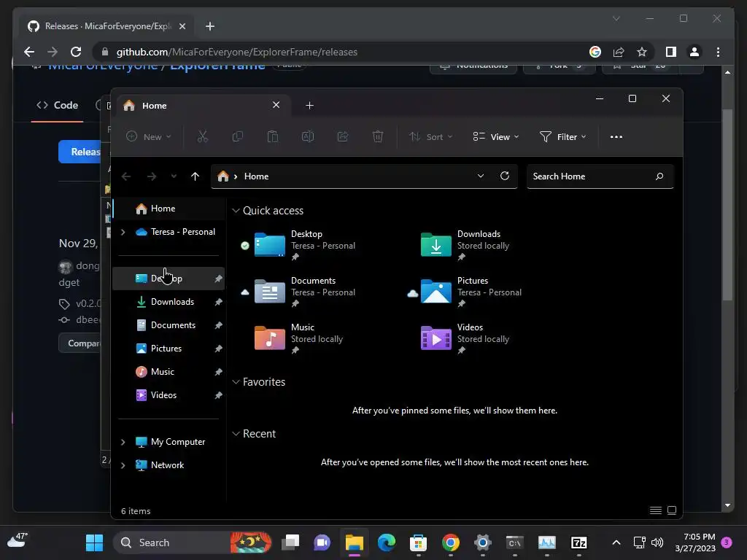Click the Chrome page vertical scrollbar thumb
Viewport: 747px width, 560px height.
[x=727, y=205]
